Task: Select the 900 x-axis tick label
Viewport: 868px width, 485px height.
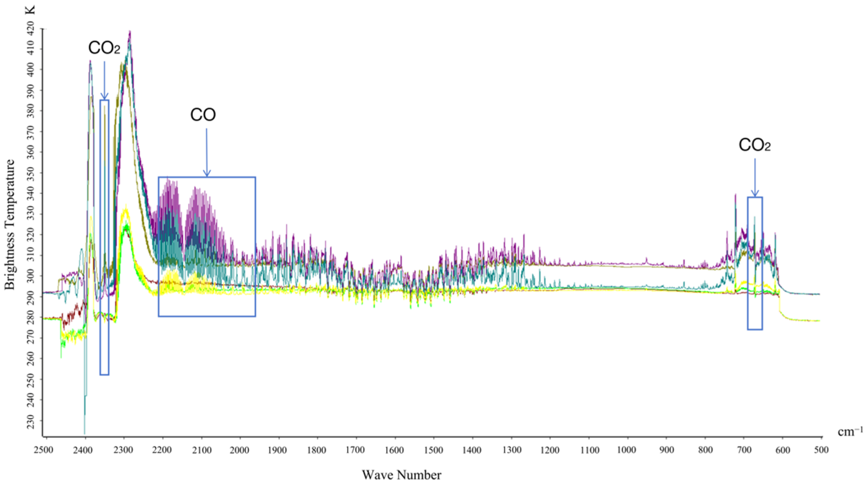Action: 667,450
